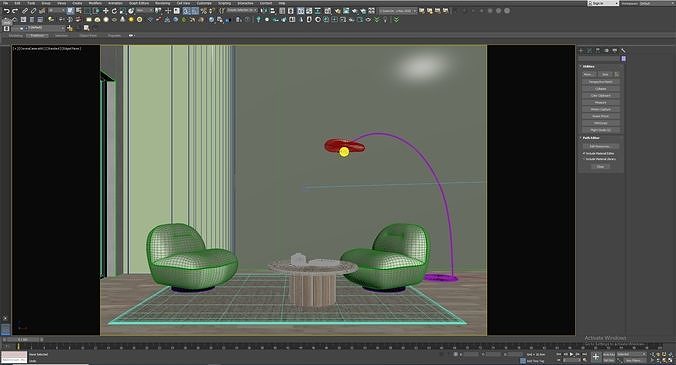Click the Align tool icon

(272, 11)
